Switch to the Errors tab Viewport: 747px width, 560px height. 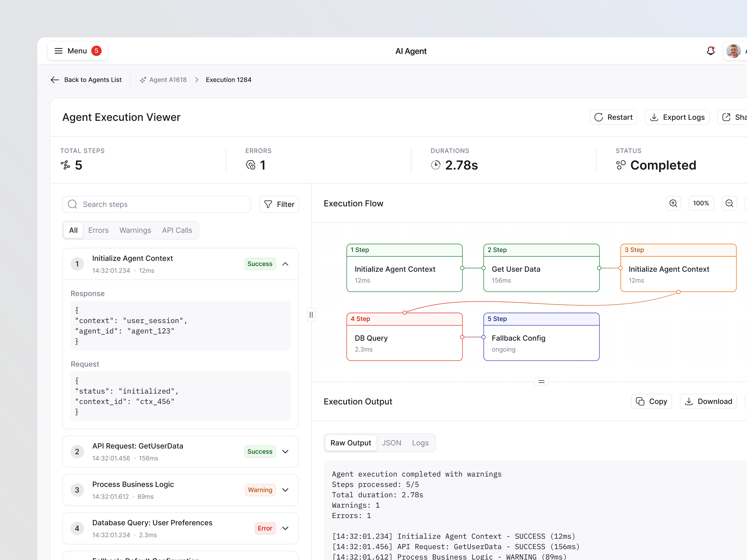[98, 230]
